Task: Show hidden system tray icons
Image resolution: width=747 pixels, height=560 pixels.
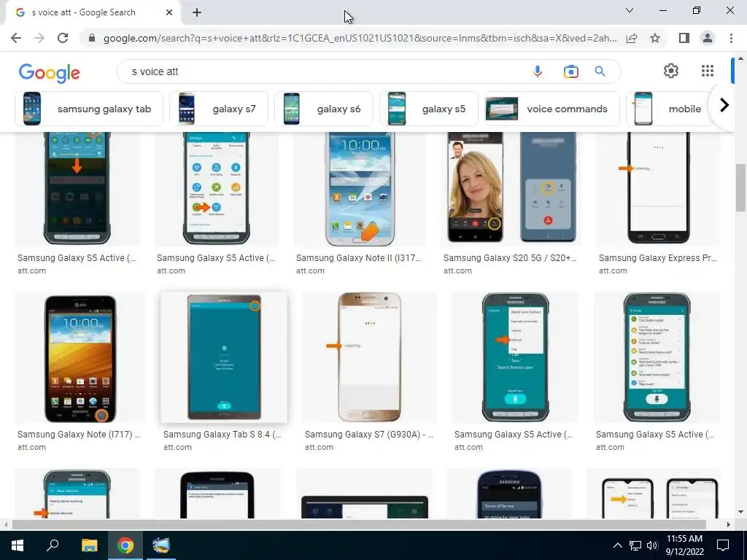Action: tap(617, 545)
